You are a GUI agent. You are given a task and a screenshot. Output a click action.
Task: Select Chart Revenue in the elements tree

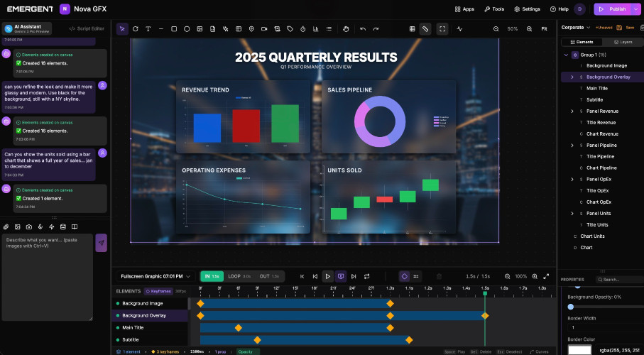click(602, 134)
